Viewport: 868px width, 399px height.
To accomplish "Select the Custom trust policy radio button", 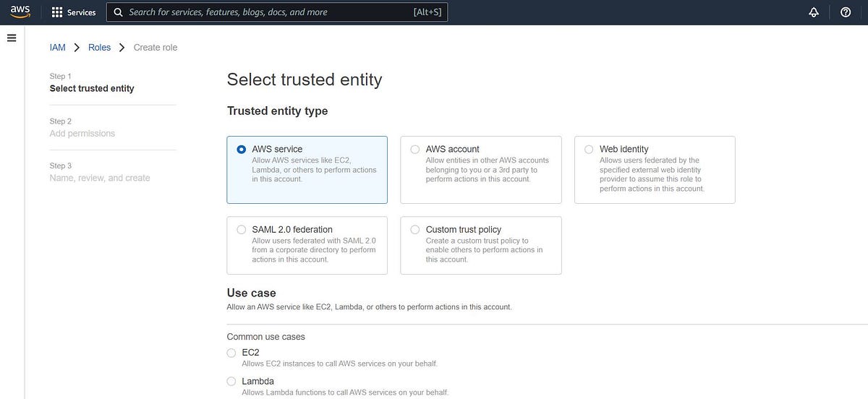I will click(x=415, y=229).
